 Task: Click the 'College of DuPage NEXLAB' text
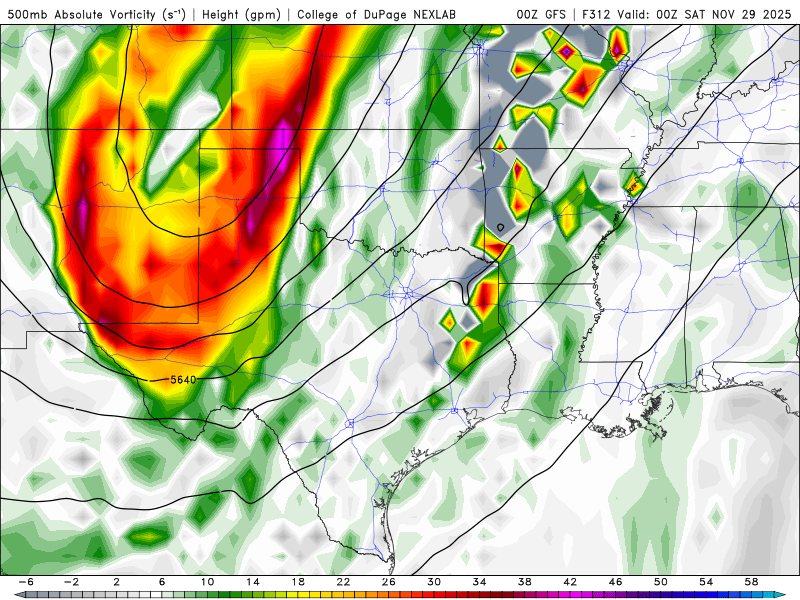(x=377, y=15)
